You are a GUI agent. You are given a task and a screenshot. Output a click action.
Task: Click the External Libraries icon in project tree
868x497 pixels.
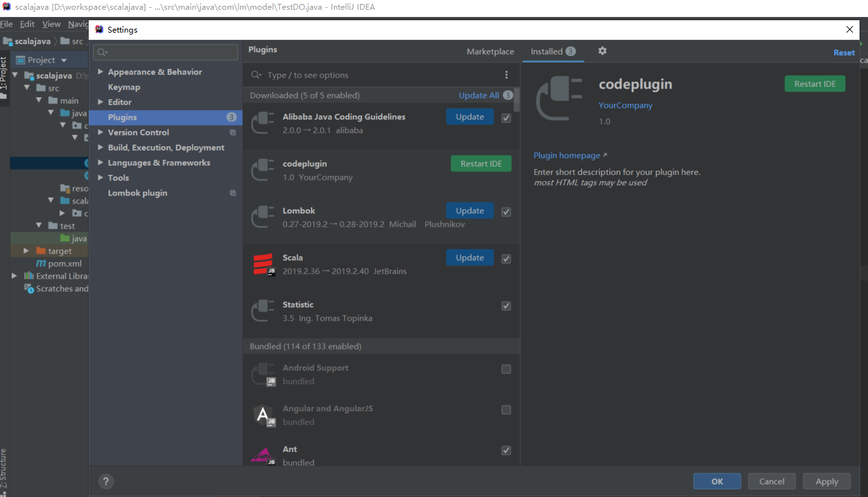pyautogui.click(x=29, y=276)
